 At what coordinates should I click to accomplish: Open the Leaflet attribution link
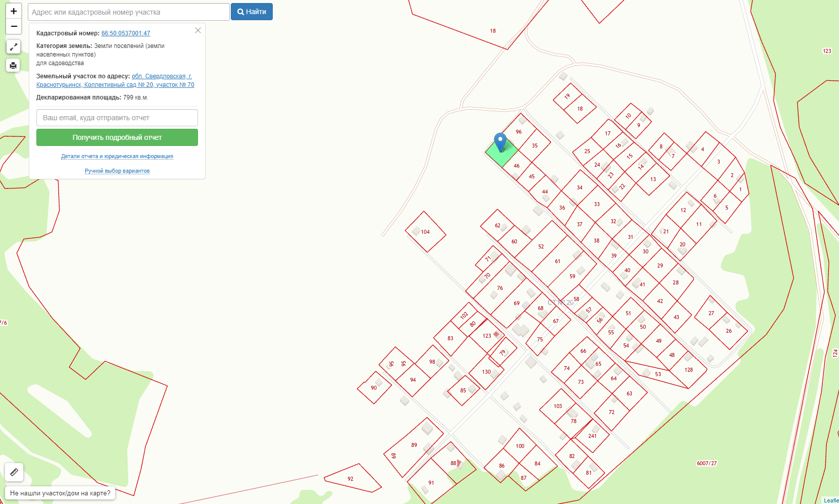pyautogui.click(x=831, y=500)
